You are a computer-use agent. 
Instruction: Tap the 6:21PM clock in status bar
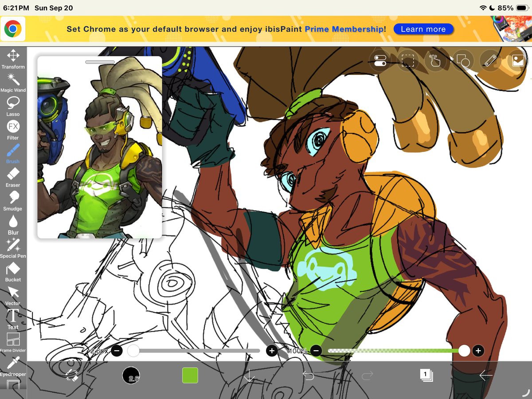pyautogui.click(x=16, y=8)
